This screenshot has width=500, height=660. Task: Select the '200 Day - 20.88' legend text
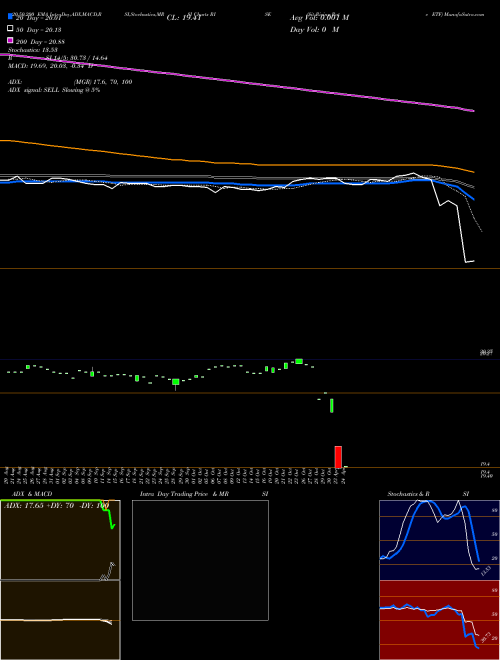40,41
